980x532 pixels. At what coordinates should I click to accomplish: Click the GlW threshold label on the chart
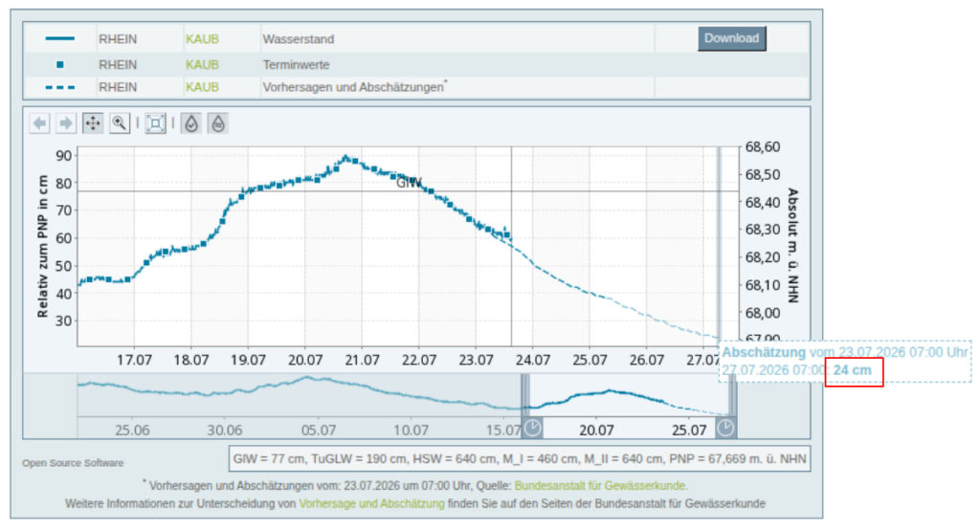click(409, 183)
